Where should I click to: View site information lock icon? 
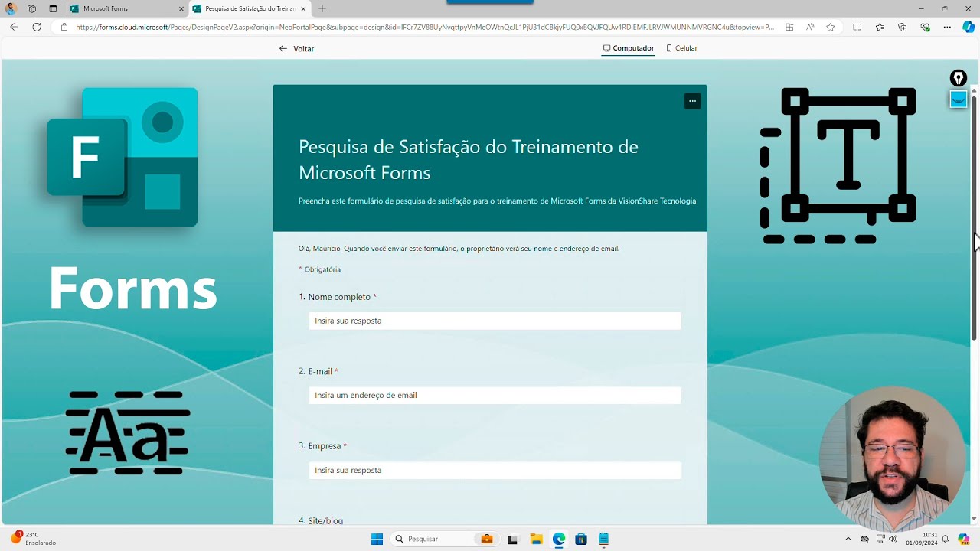(64, 27)
